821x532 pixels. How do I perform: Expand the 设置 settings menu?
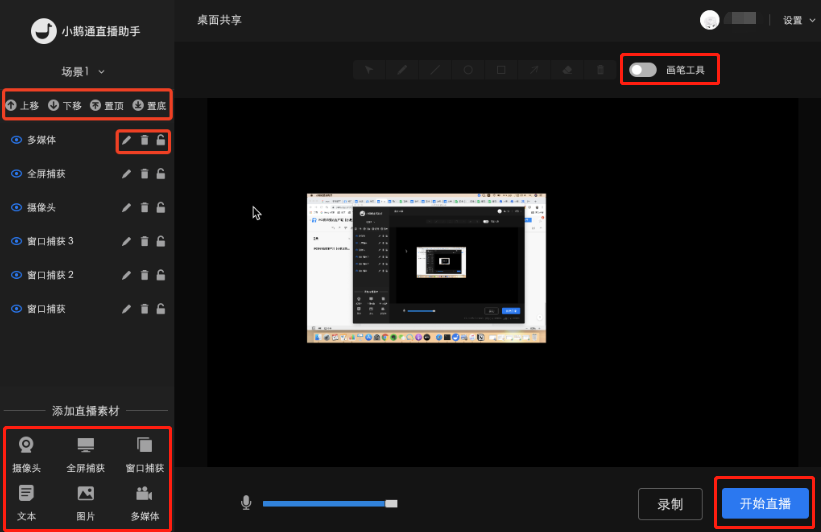[799, 20]
